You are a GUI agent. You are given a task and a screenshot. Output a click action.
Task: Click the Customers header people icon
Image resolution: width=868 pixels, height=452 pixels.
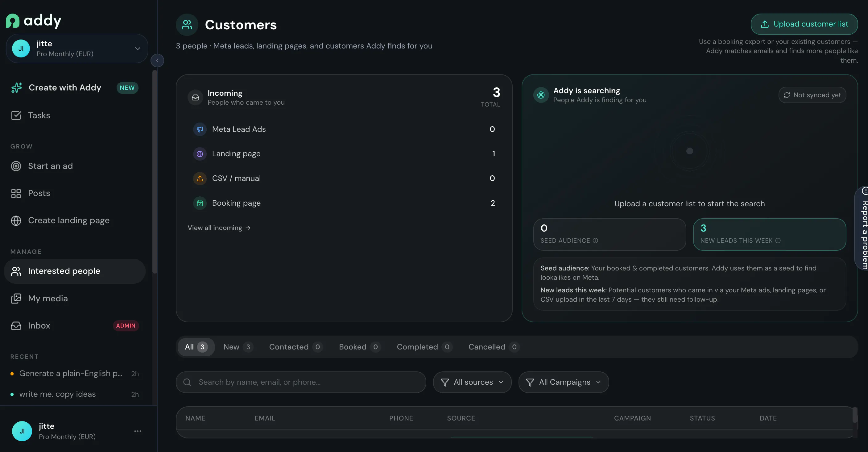point(187,25)
